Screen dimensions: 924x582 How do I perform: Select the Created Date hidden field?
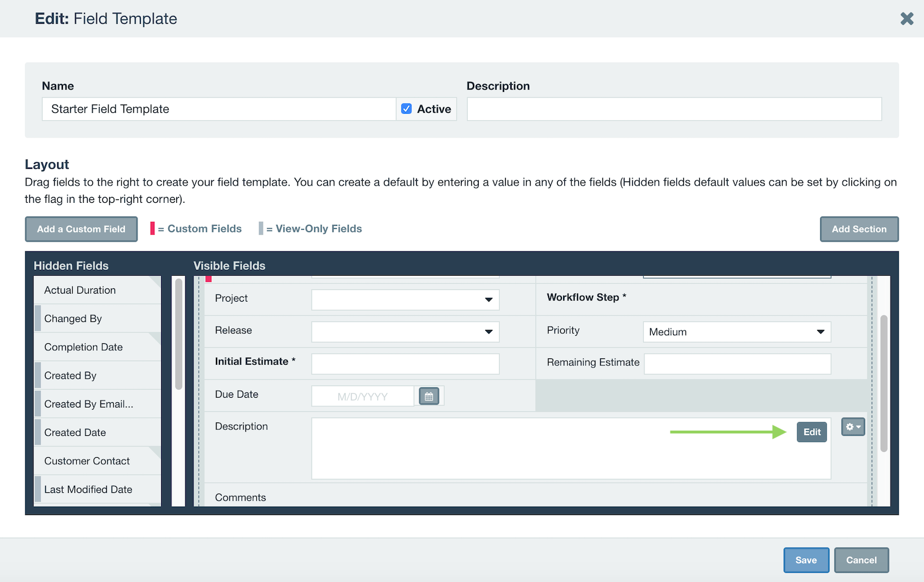[x=98, y=432]
